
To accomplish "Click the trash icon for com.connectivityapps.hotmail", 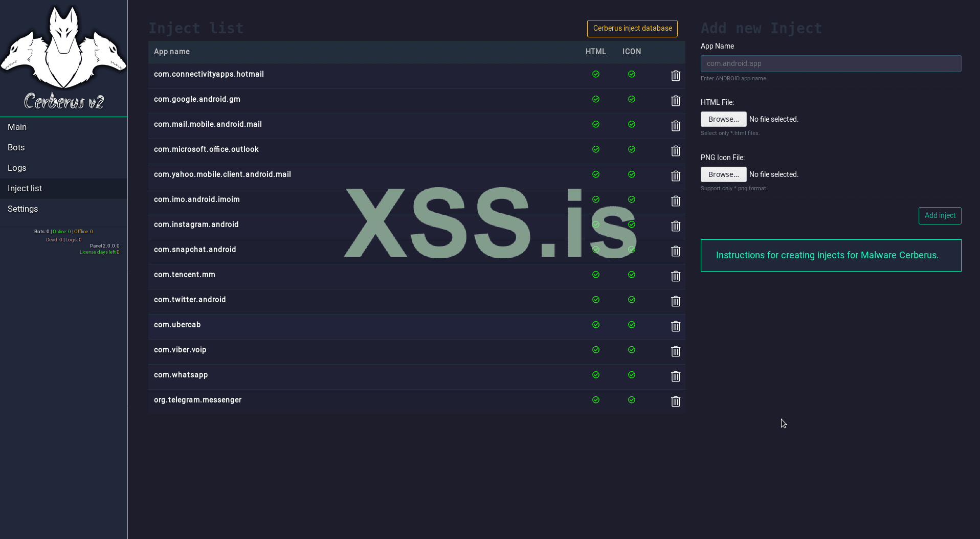I will click(x=675, y=76).
